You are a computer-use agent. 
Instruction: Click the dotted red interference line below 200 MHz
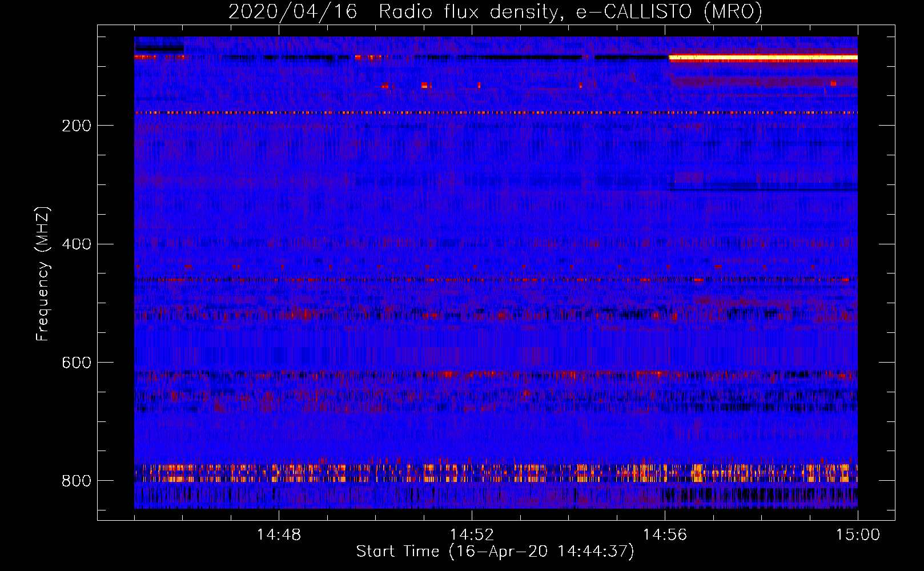(496, 113)
